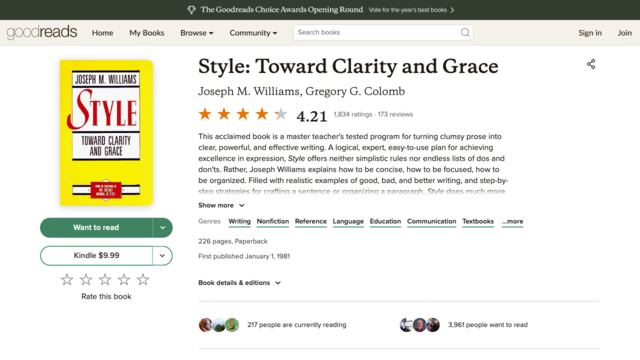Open author Gregory G. Colomb's page
The height and width of the screenshot is (360, 640).
[355, 91]
